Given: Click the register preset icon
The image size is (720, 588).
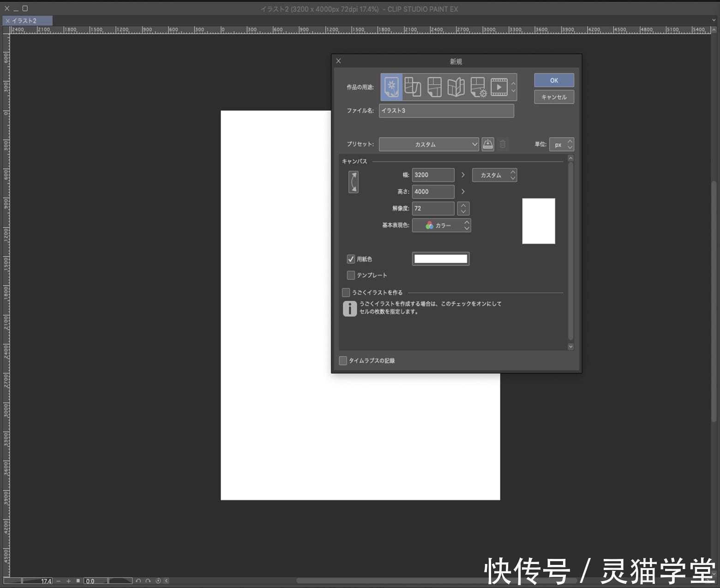Looking at the screenshot, I should 487,144.
